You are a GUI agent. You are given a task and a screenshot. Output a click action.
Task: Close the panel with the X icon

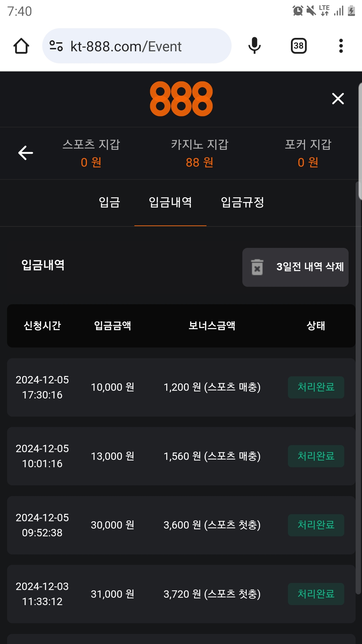338,99
